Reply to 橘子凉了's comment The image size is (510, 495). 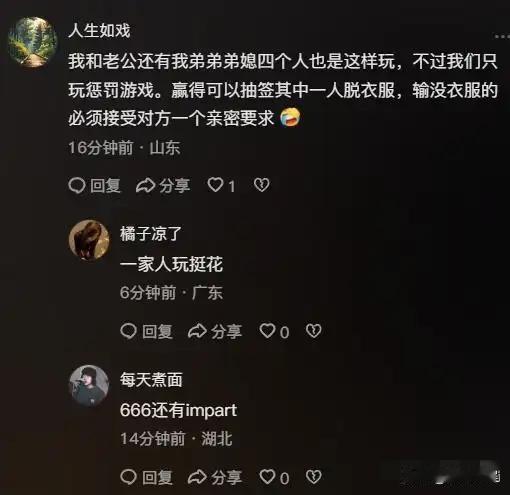tap(146, 331)
